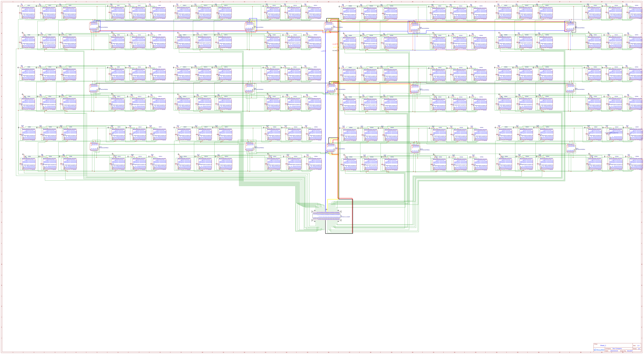Image resolution: width=644 pixels, height=354 pixels.
Task: Click the 'bevzd27' Drawn By value
Action: pos(630,351)
